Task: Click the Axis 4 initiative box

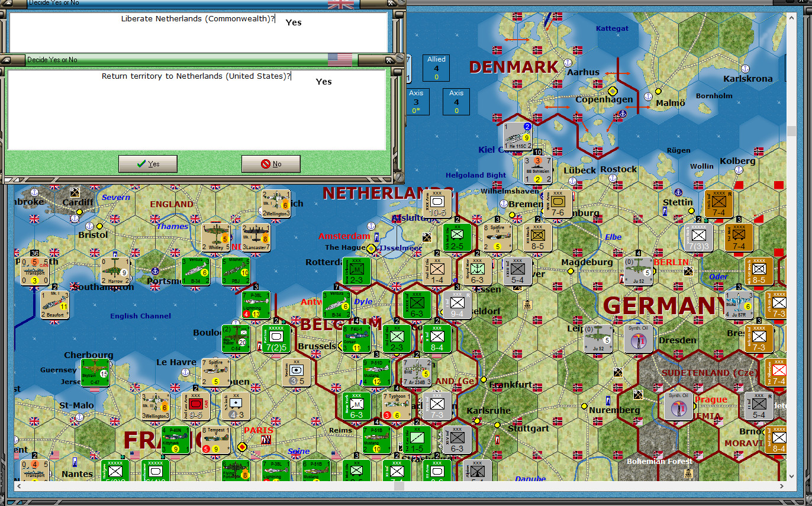Action: click(456, 102)
